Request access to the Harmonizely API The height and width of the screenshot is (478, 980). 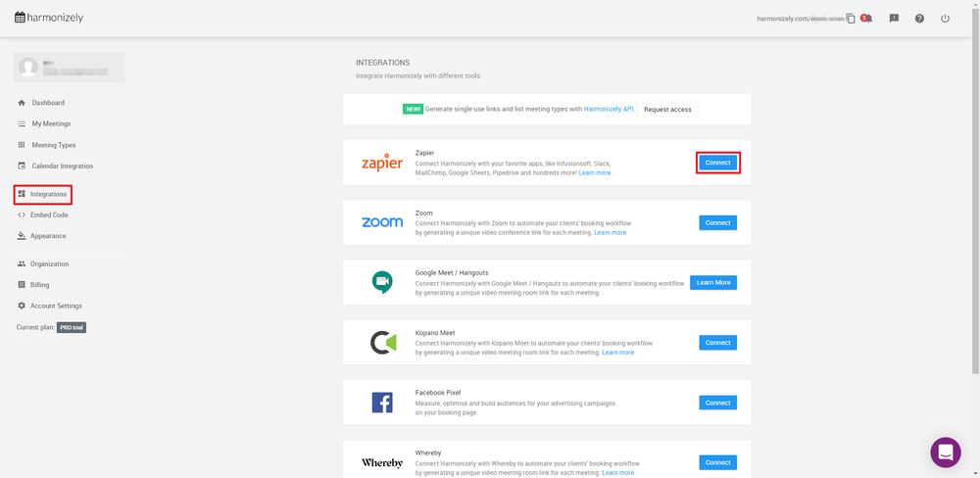click(667, 109)
